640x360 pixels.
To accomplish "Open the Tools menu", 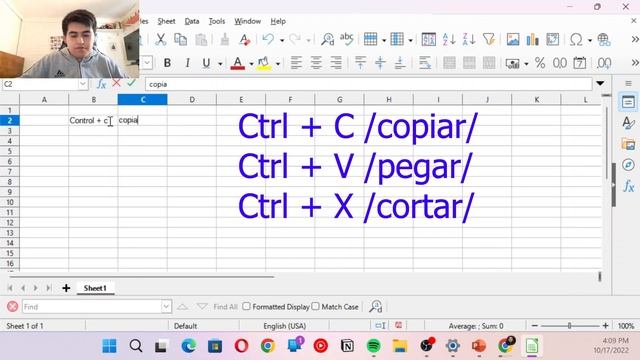I will (217, 21).
